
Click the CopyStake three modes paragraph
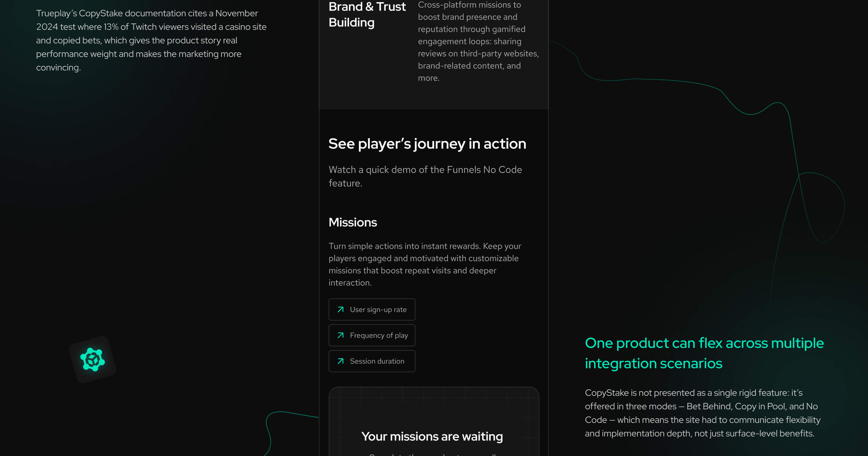pos(703,413)
